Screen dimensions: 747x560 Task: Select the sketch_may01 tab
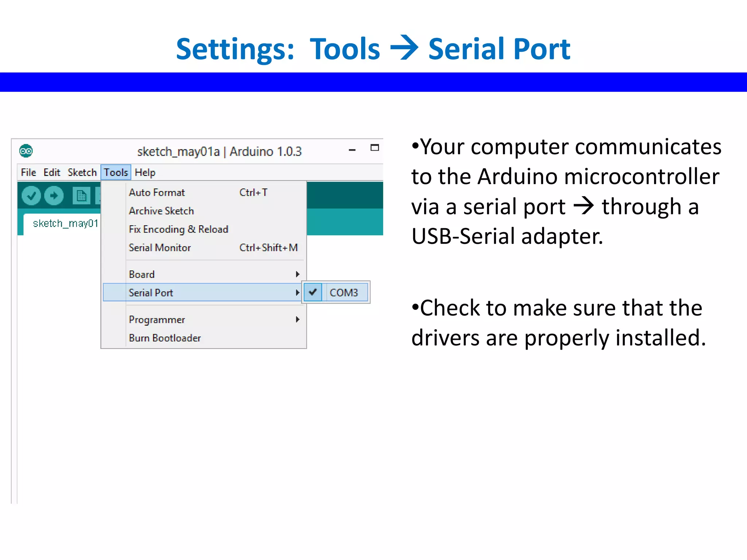(x=65, y=223)
